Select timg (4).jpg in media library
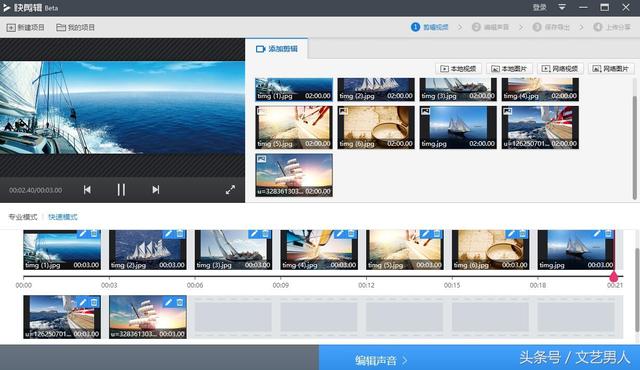The height and width of the screenshot is (370, 640). (x=540, y=89)
